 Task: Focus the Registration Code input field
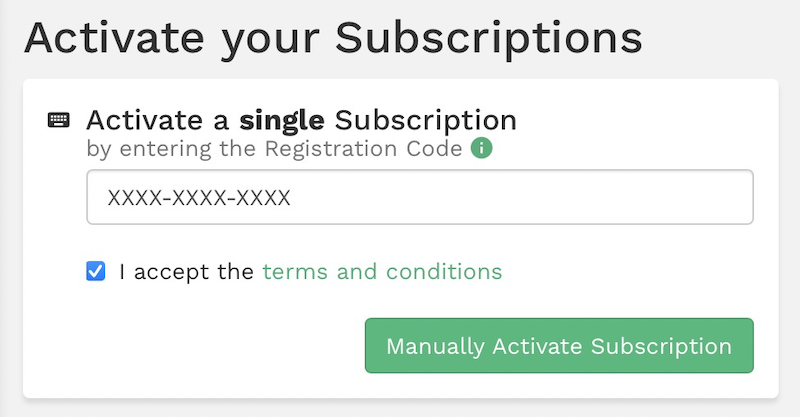(x=420, y=197)
